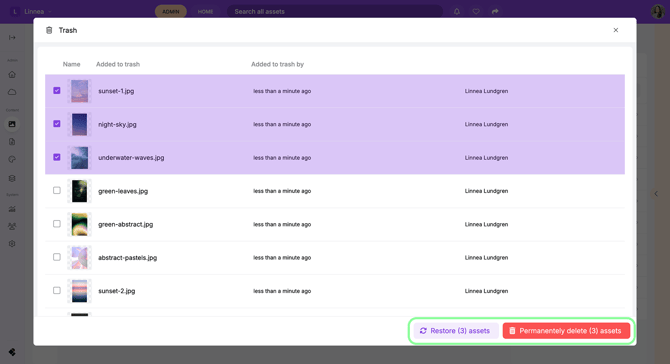Image resolution: width=670 pixels, height=364 pixels.
Task: Open the analytics chart sidebar icon
Action: click(x=12, y=209)
